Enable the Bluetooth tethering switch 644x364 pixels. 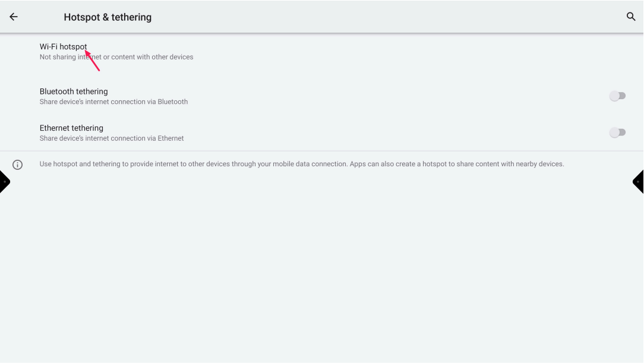click(617, 96)
